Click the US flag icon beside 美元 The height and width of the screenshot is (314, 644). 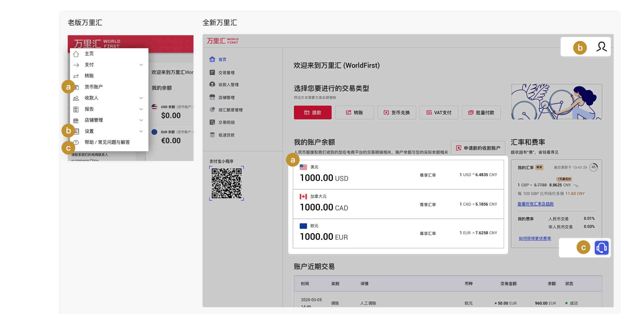point(303,167)
